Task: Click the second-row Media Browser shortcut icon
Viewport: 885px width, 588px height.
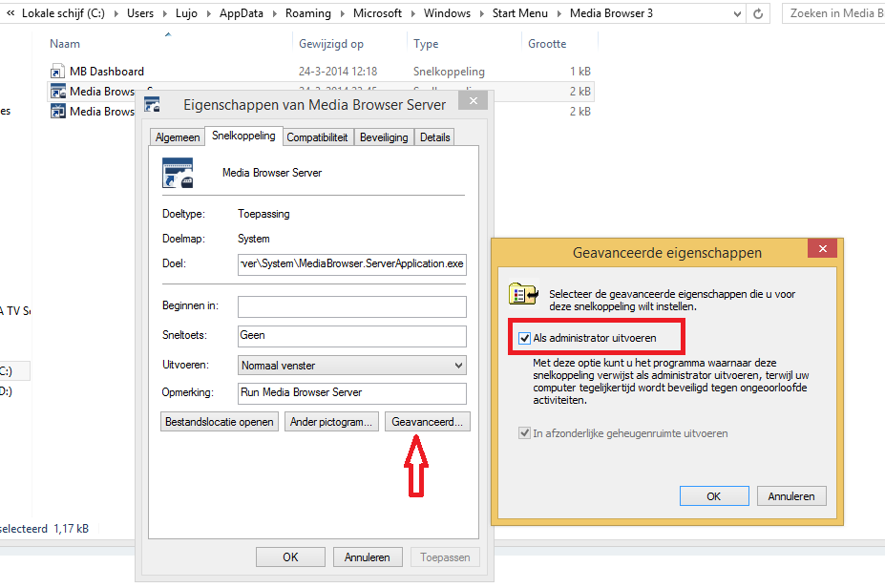Action: [x=57, y=91]
